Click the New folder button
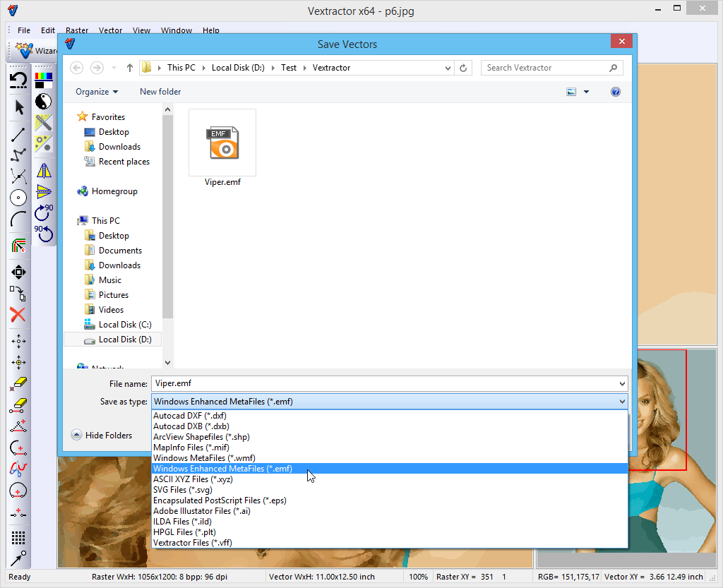This screenshot has width=723, height=588. pyautogui.click(x=160, y=92)
